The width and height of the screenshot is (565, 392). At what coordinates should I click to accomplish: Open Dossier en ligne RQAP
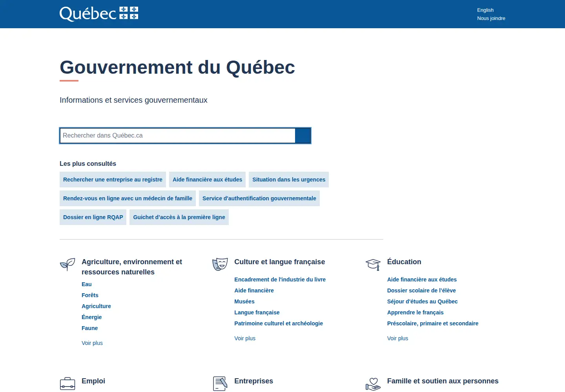tap(93, 217)
